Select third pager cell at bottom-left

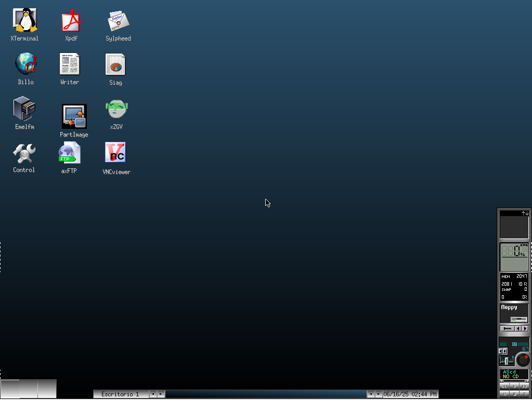[47, 389]
